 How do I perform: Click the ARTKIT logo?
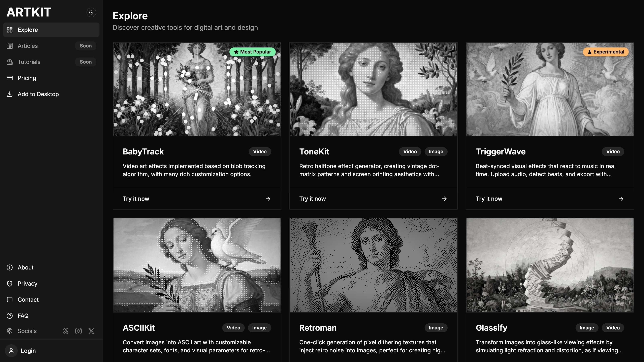(29, 12)
